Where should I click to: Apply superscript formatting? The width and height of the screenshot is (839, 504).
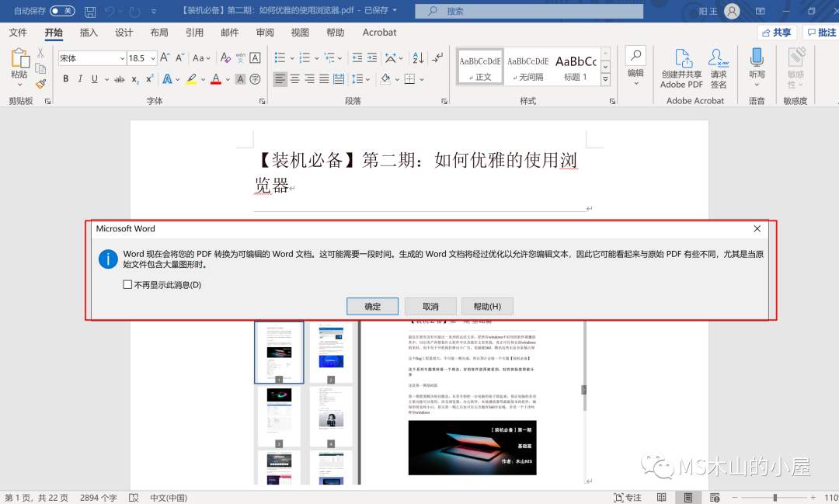tap(150, 79)
